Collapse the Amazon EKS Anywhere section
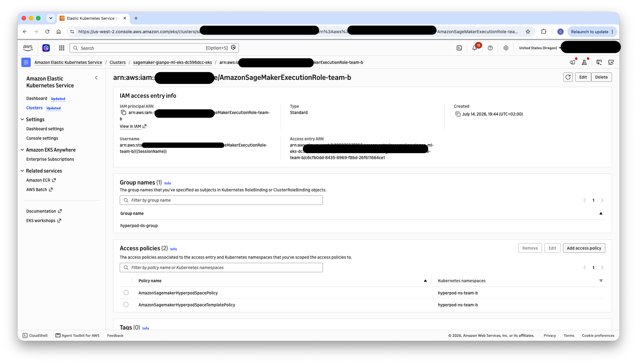Image resolution: width=637 pixels, height=364 pixels. [x=22, y=150]
